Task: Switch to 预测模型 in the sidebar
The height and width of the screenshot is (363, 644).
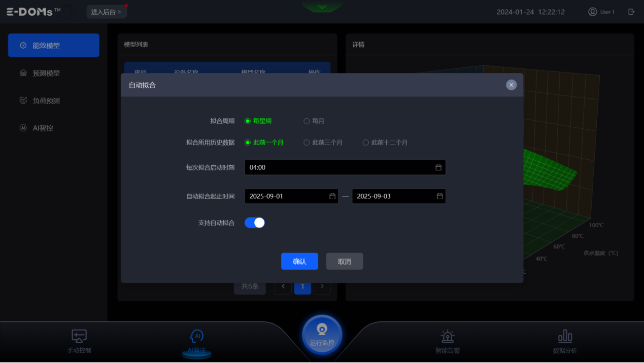Action: pos(46,73)
